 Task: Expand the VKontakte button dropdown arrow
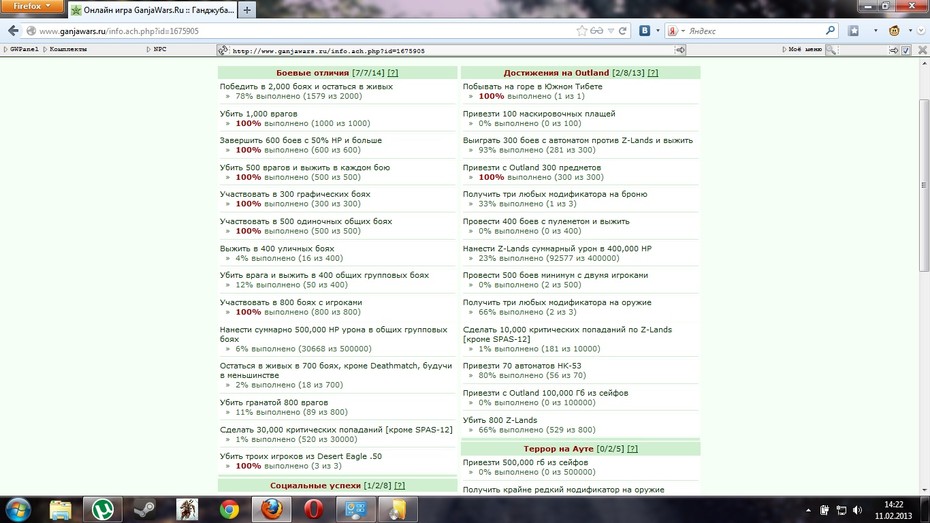click(x=658, y=31)
